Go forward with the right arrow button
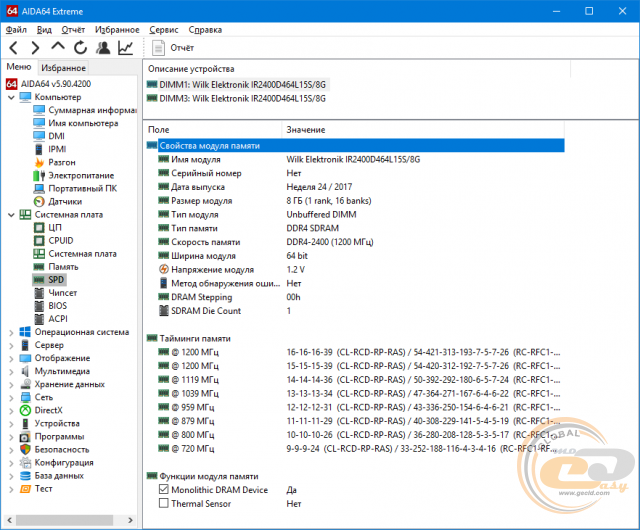The image size is (640, 530). tap(36, 48)
